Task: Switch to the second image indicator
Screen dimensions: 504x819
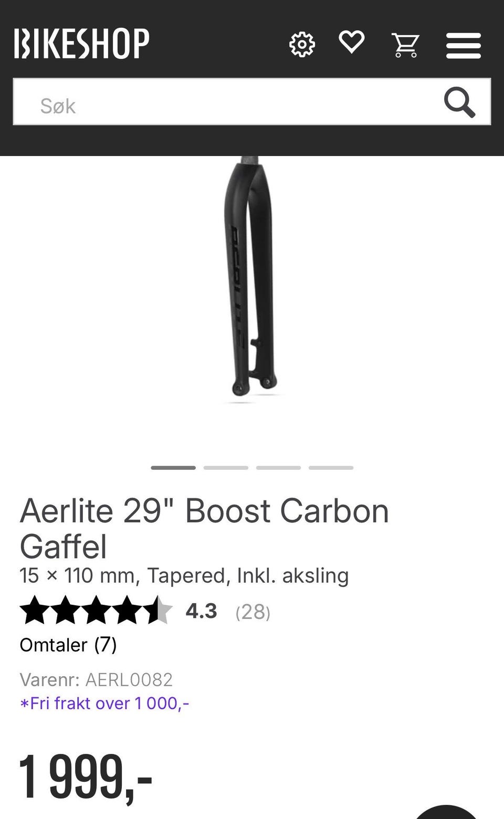Action: click(226, 467)
